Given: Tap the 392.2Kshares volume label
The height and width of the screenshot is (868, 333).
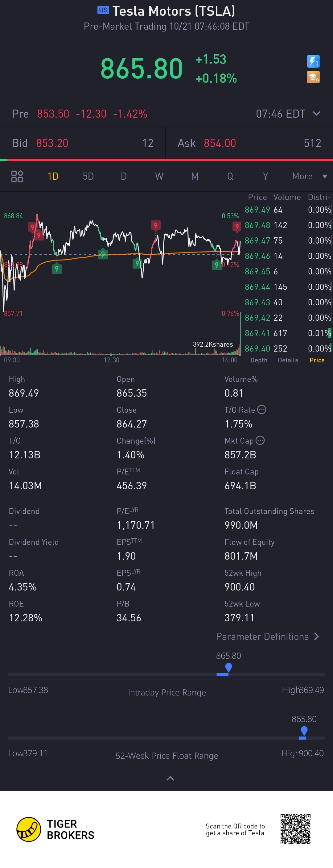Looking at the screenshot, I should 213,344.
